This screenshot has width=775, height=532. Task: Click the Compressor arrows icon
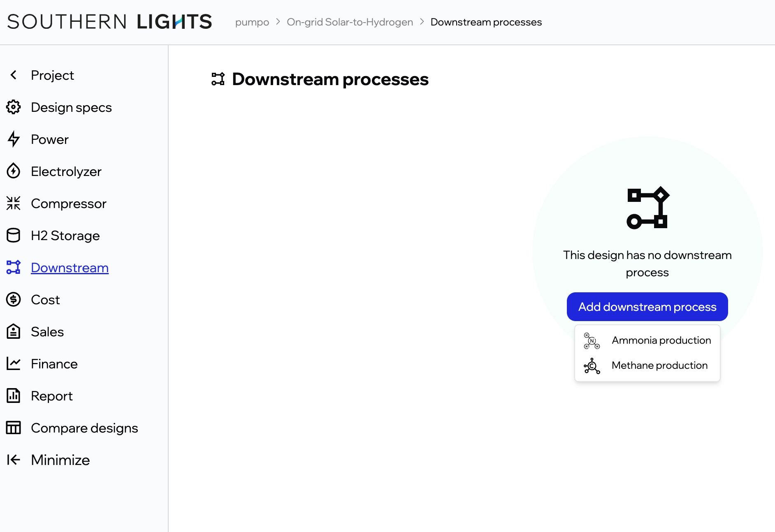13,204
